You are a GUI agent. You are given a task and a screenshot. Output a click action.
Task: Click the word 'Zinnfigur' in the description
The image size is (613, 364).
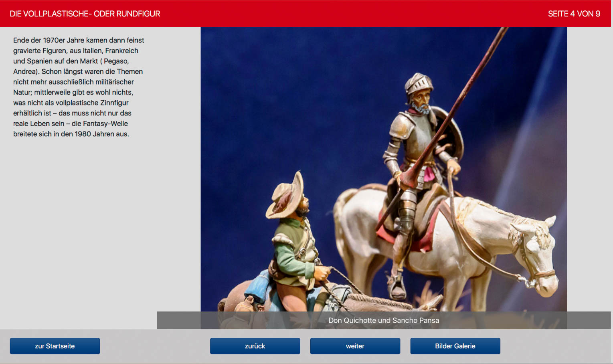pos(114,103)
